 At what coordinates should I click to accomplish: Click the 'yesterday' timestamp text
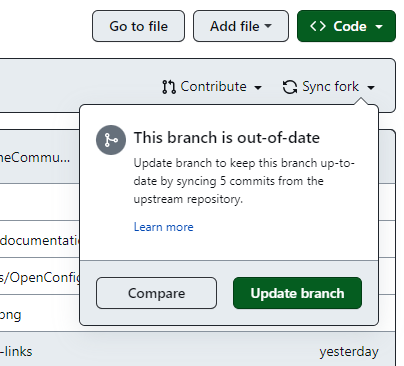tap(349, 352)
